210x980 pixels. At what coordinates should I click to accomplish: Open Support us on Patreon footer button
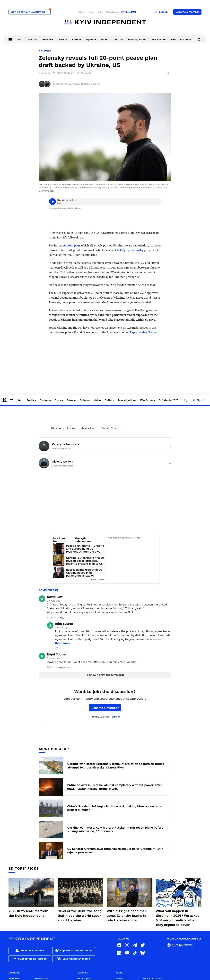pos(30,959)
